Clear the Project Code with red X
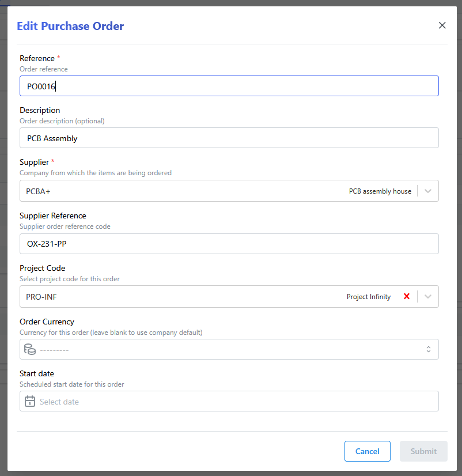Image resolution: width=462 pixels, height=476 pixels. (x=407, y=296)
